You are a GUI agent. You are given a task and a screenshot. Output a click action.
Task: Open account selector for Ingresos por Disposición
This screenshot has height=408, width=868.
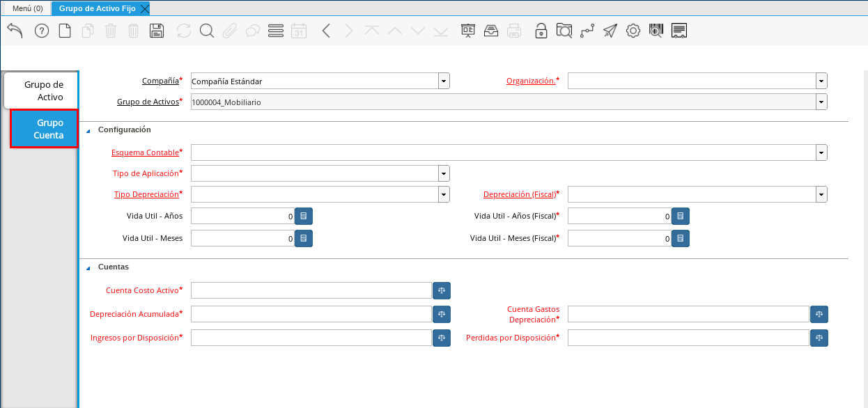[442, 338]
